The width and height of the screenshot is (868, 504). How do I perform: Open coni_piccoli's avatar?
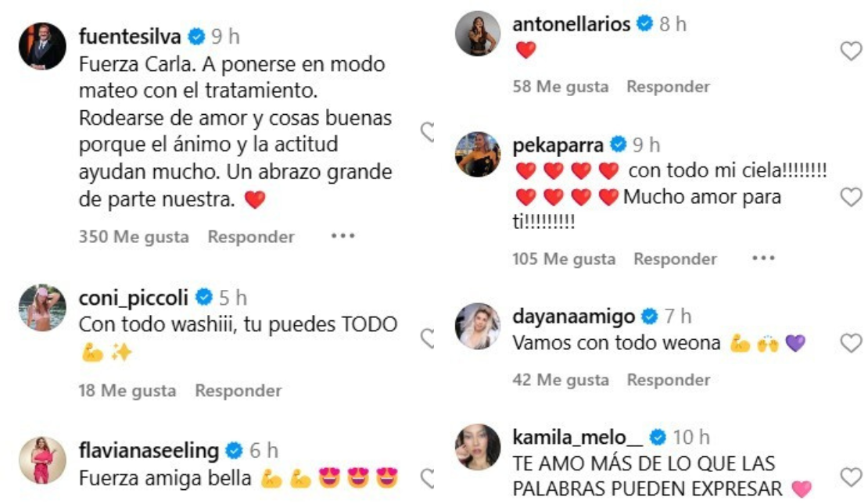tap(43, 308)
